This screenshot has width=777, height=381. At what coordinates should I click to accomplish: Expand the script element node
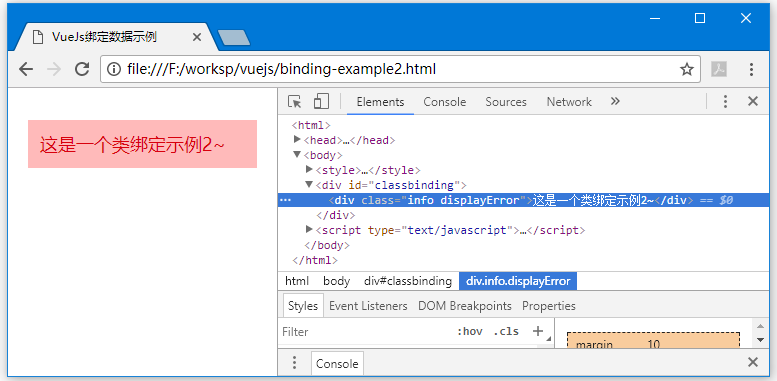(x=309, y=229)
